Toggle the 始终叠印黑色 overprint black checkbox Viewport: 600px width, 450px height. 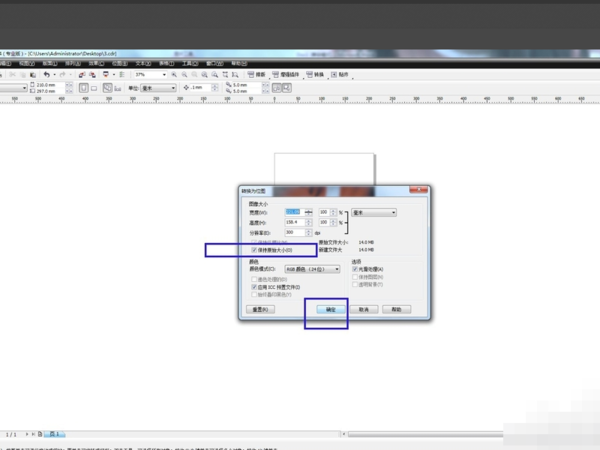[x=254, y=294]
